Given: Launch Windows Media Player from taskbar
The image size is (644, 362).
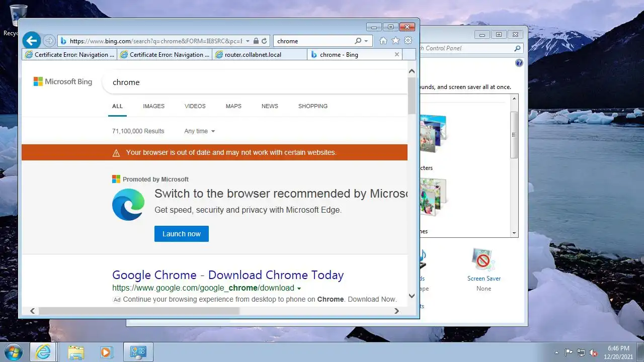Looking at the screenshot, I should [106, 352].
